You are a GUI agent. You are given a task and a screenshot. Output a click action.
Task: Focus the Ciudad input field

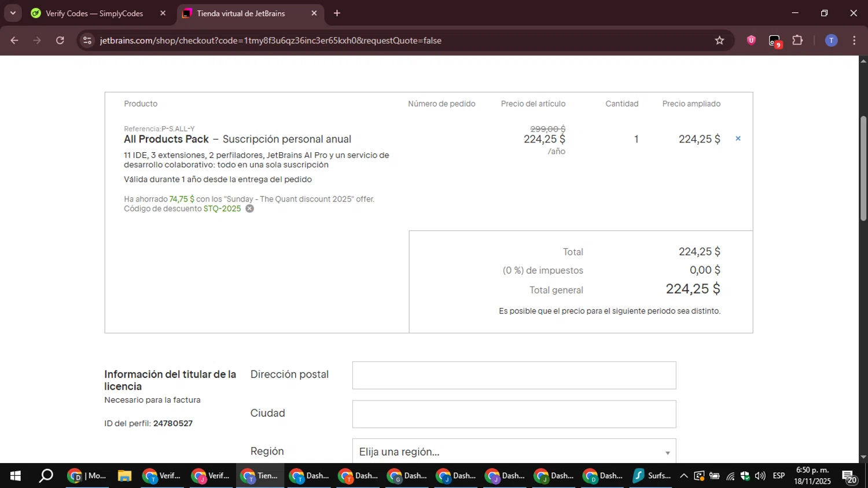[x=514, y=414]
